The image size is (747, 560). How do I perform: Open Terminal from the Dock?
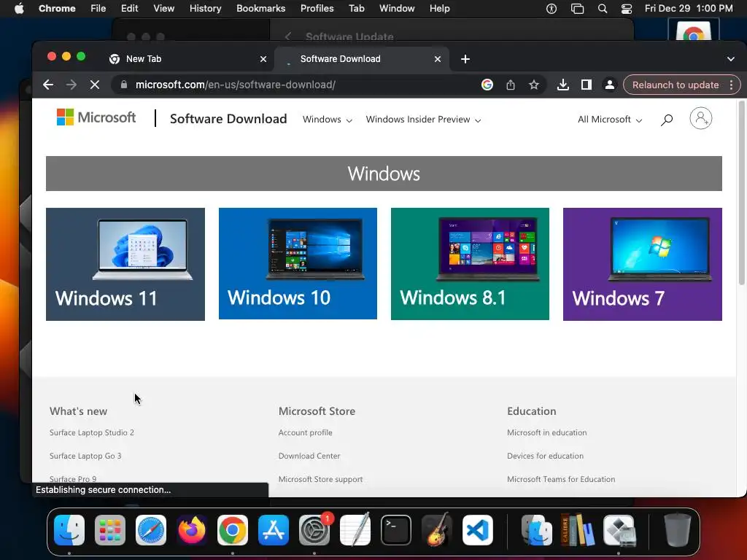[396, 530]
